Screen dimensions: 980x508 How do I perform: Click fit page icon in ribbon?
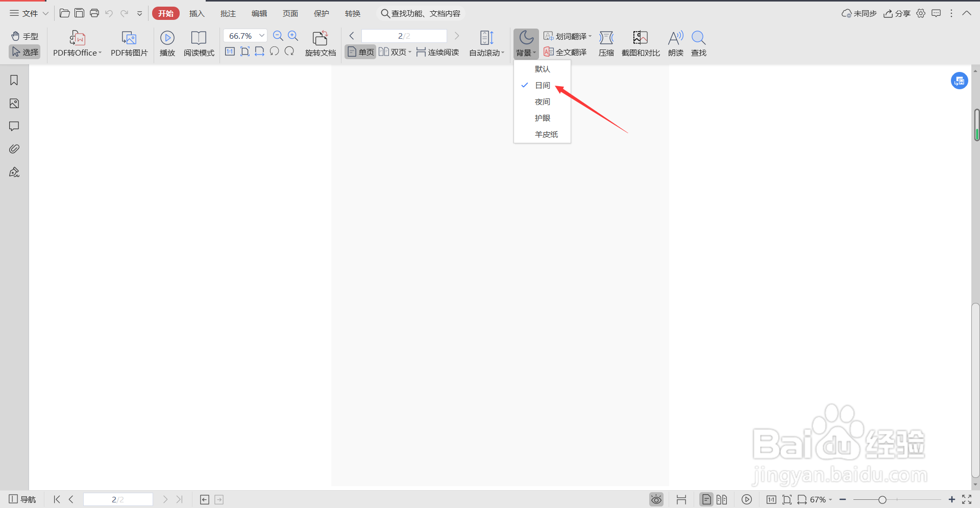(245, 52)
